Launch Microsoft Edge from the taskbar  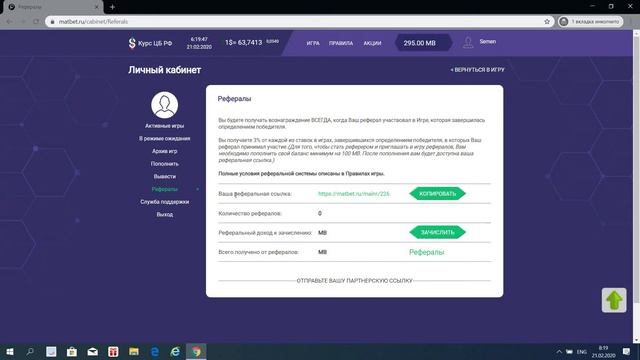(x=155, y=351)
